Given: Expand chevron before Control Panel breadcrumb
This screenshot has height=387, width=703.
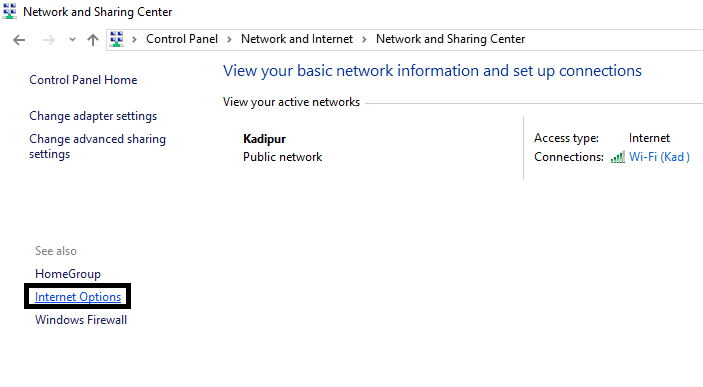Looking at the screenshot, I should (x=134, y=39).
